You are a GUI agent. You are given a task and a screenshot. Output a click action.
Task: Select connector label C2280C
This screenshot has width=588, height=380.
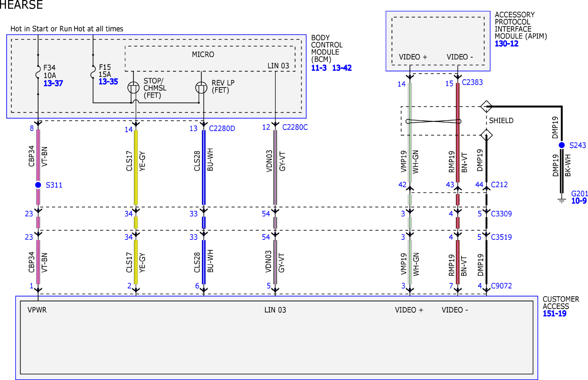295,127
